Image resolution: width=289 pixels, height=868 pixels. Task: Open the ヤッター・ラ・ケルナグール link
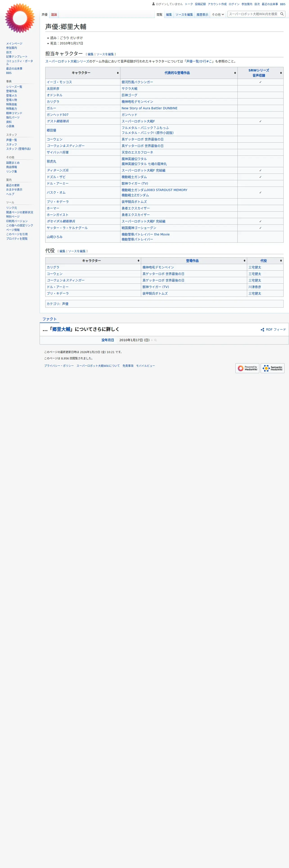[67, 228]
